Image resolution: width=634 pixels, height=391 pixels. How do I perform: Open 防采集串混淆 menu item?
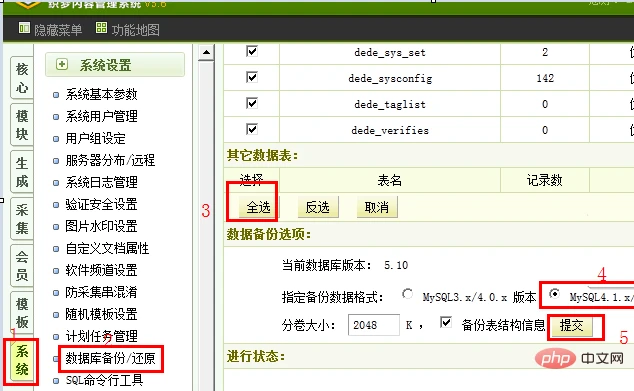[x=101, y=292]
